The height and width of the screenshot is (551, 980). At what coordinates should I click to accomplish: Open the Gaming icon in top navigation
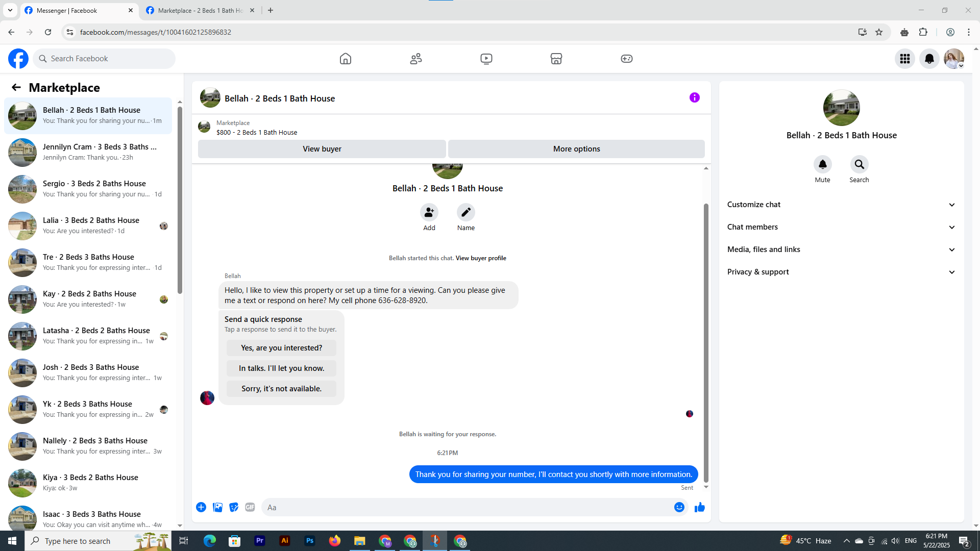[x=627, y=59]
